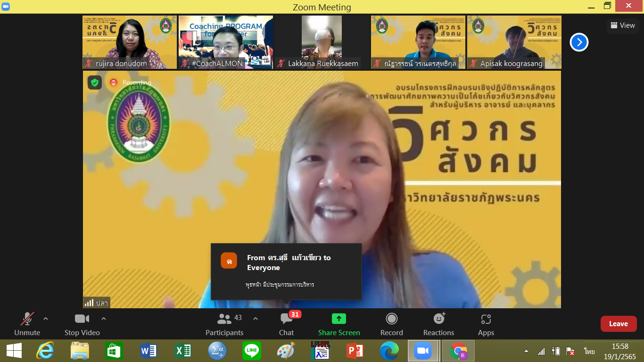This screenshot has width=644, height=362.
Task: Click speaker name label ปลา
Action: coord(102,303)
